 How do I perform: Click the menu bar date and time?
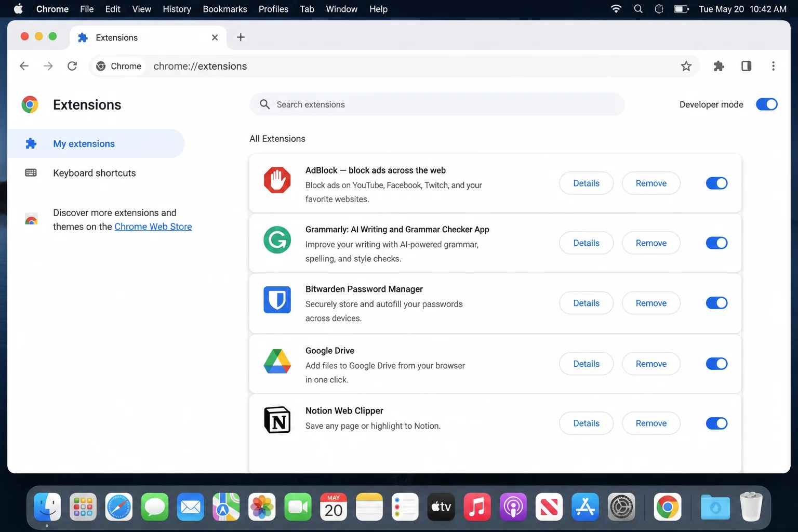(x=742, y=9)
